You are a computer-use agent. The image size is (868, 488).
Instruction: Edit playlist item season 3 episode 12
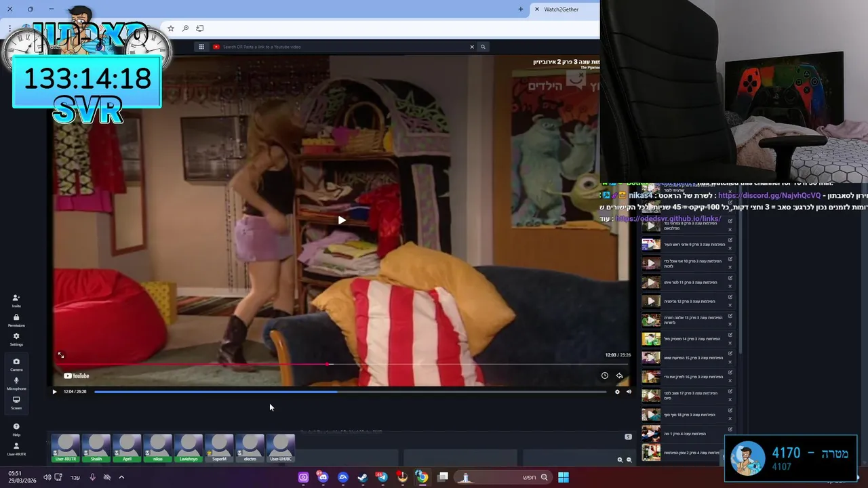tap(730, 297)
